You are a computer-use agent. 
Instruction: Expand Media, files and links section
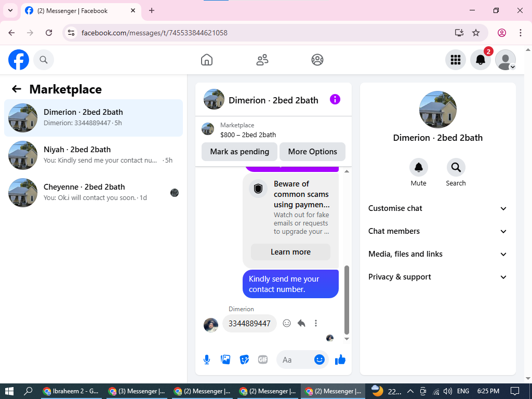tap(437, 254)
